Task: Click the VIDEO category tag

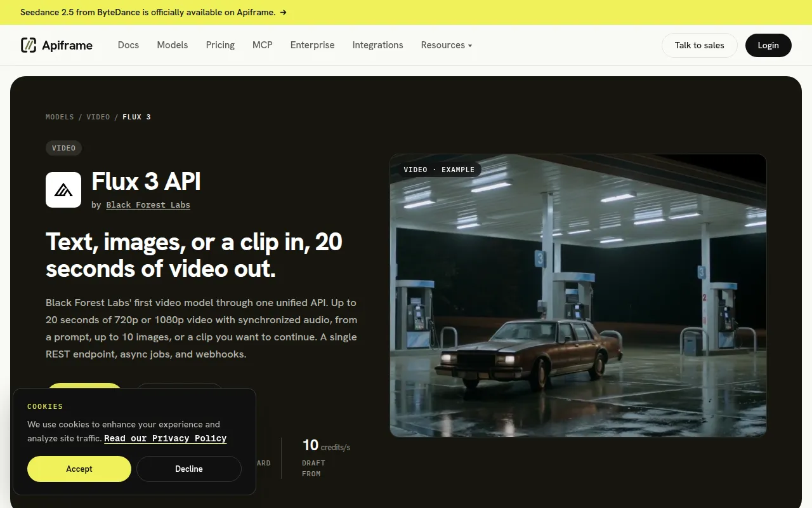Action: click(x=63, y=148)
